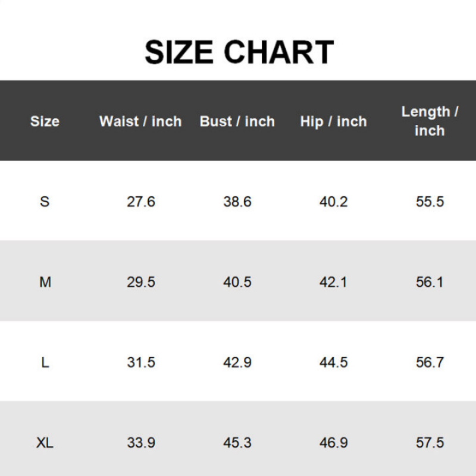Click length value 57.5 for size XL
This screenshot has width=476, height=476.
tap(430, 443)
